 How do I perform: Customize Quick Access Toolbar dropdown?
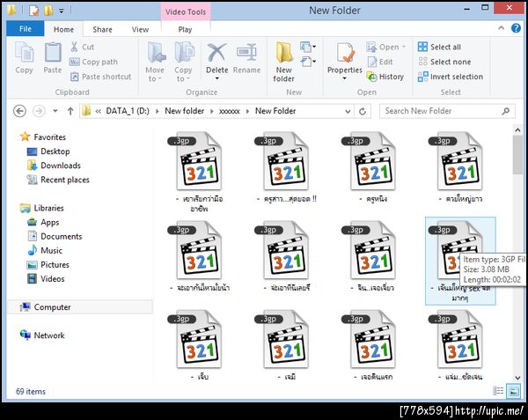tap(62, 11)
